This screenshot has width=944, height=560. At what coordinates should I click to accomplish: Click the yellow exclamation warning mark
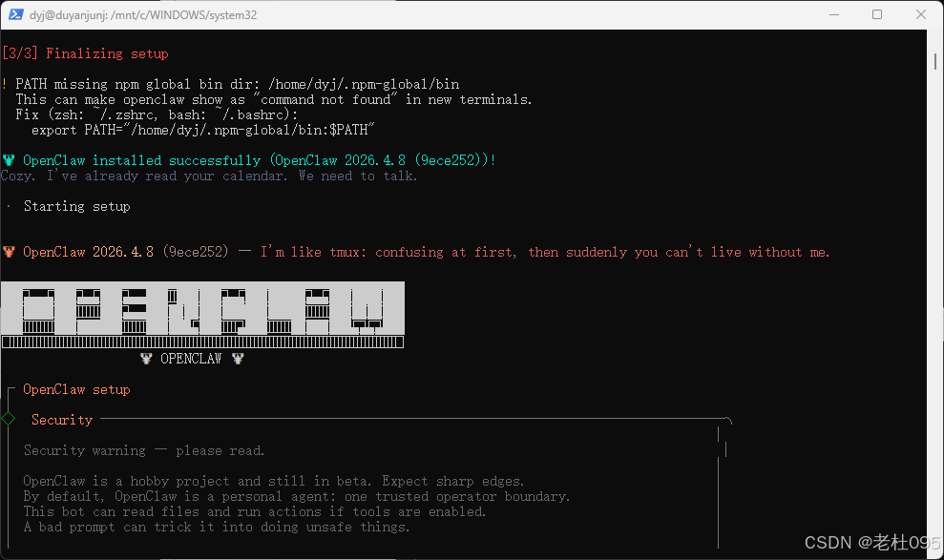[5, 84]
